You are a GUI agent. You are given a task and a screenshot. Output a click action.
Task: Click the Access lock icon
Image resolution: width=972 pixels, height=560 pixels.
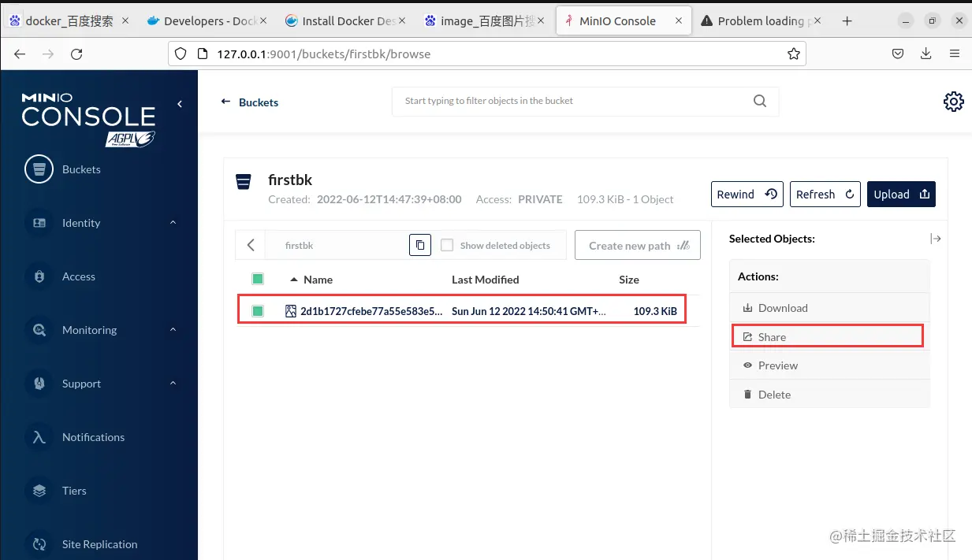point(39,276)
